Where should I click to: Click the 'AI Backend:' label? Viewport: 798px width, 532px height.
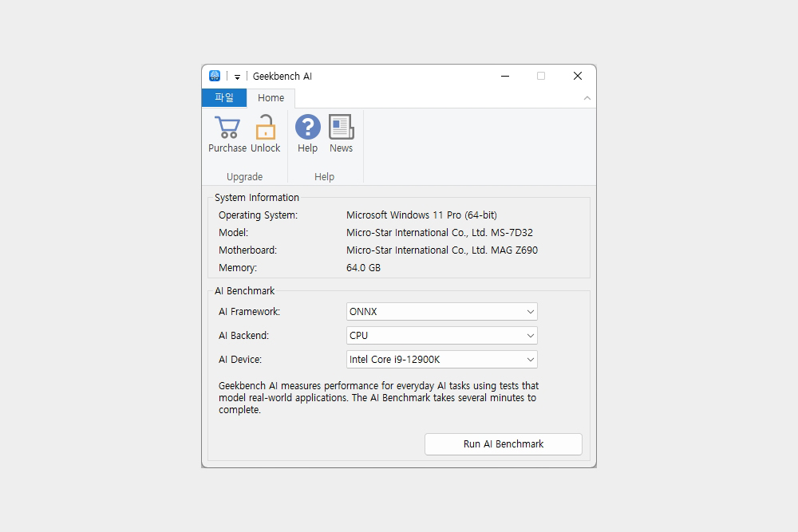[243, 336]
